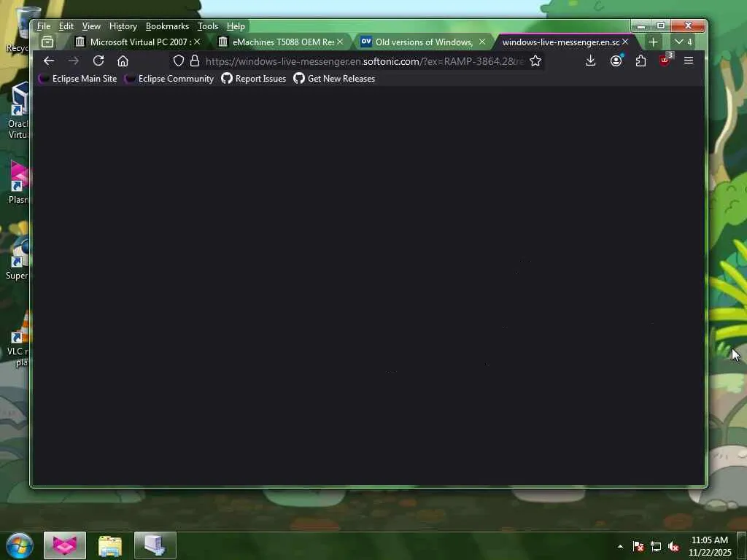View site security padlock information
This screenshot has width=747, height=560.
coord(194,61)
